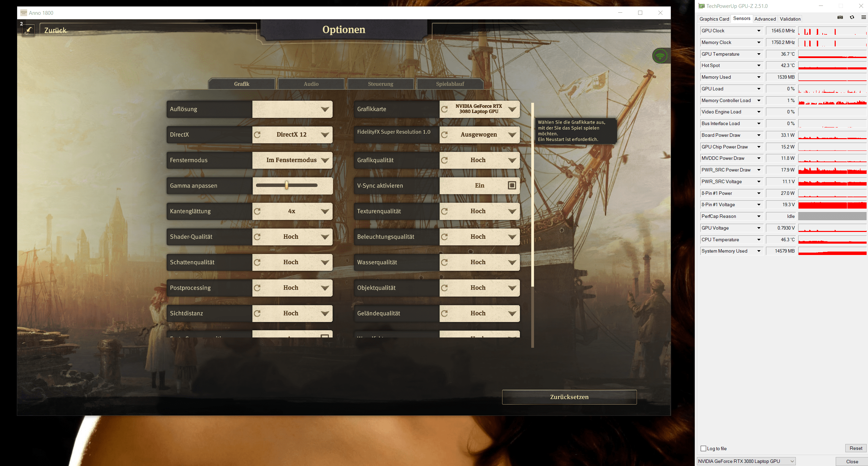Click the Anno 1800 title bar icon

(24, 13)
